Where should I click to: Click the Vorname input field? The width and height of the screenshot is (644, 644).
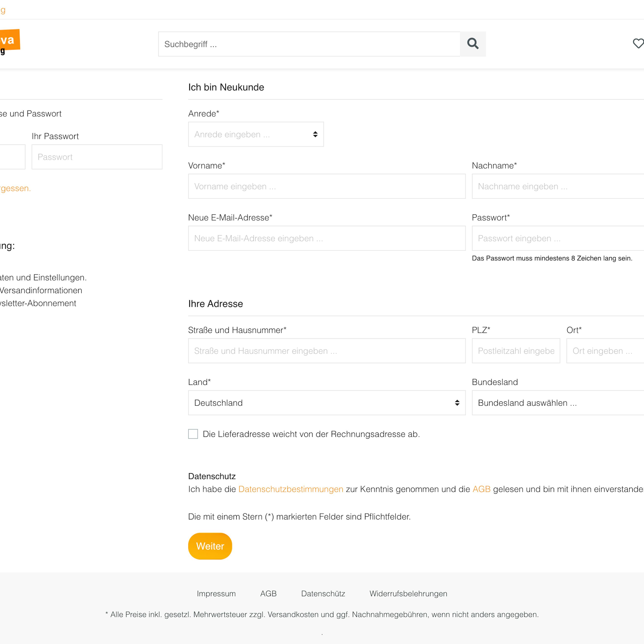[326, 186]
